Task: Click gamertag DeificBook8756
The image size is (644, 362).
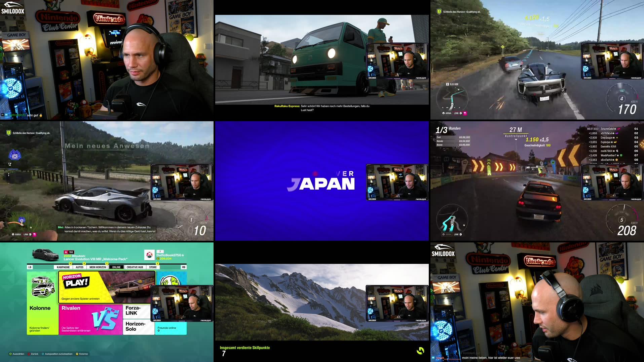Action: [x=170, y=255]
